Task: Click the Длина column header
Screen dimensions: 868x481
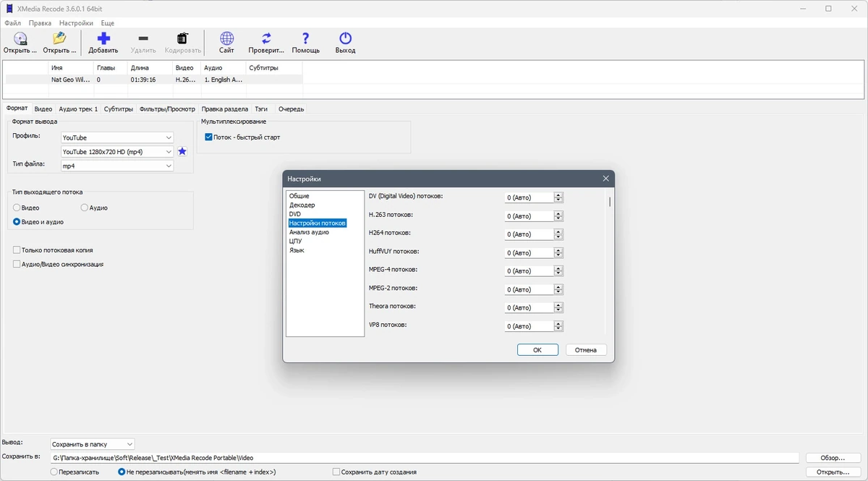Action: coord(150,68)
